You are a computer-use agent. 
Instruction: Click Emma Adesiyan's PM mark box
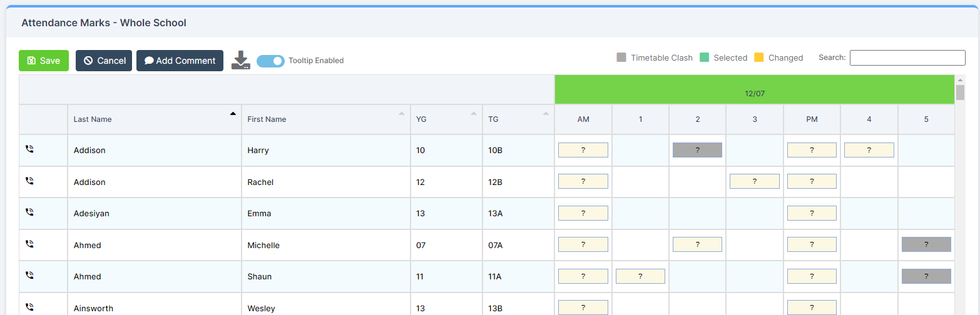[x=812, y=213]
